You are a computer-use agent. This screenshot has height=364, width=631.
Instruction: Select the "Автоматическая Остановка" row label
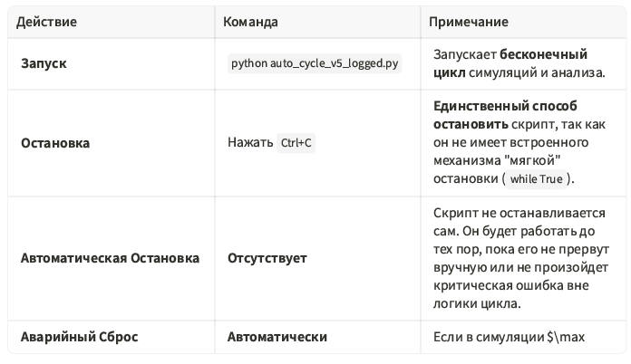pyautogui.click(x=110, y=258)
